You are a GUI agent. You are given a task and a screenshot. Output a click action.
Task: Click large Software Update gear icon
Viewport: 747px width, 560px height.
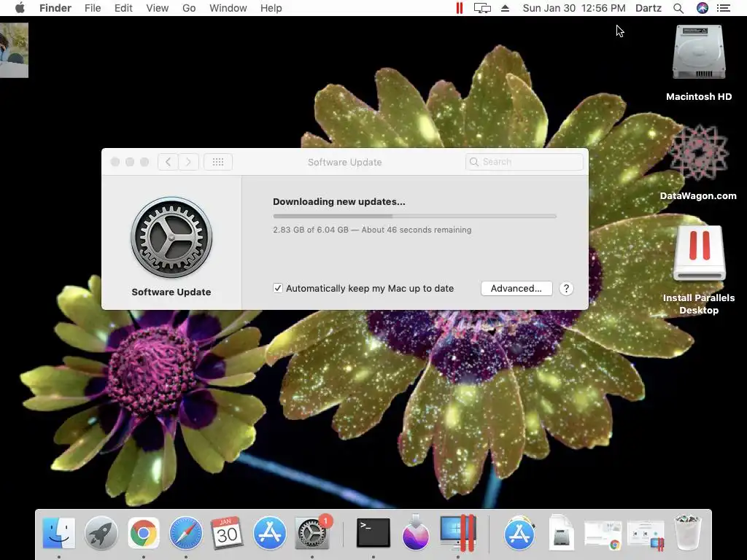point(171,237)
